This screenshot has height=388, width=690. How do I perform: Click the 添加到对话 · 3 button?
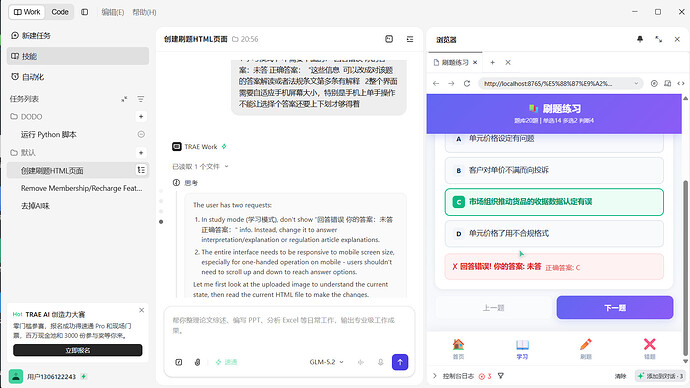660,376
